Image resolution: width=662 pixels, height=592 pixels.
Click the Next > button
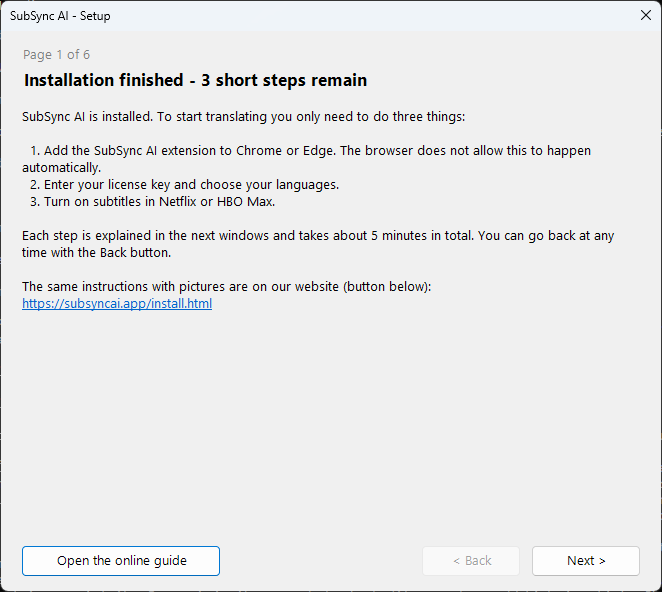pyautogui.click(x=586, y=561)
